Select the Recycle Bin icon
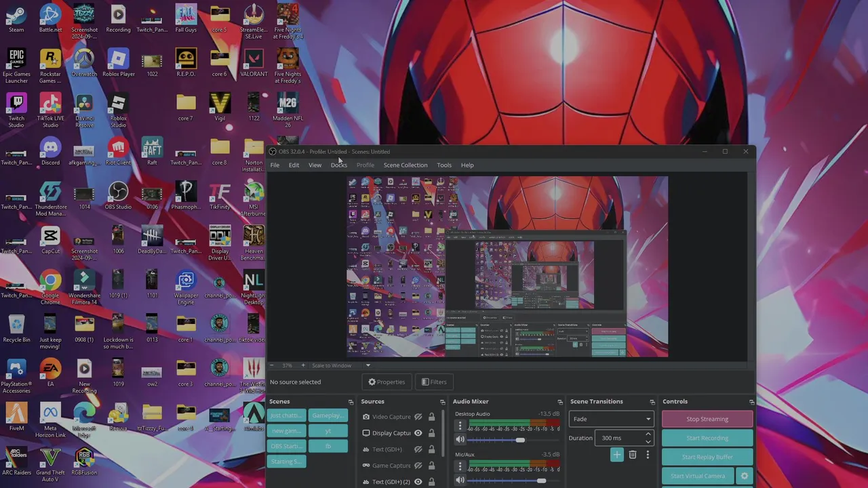This screenshot has height=488, width=868. pos(16,329)
